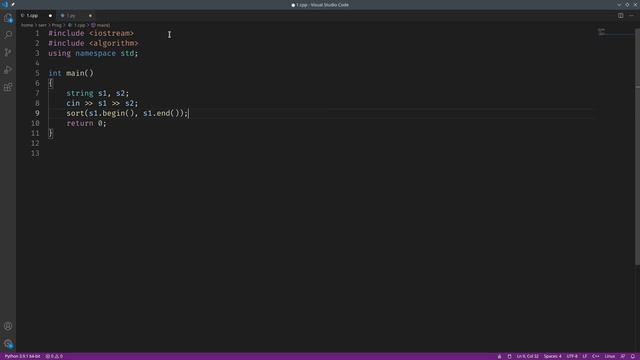The image size is (640, 360).
Task: Change end of line sequence LF
Action: click(584, 356)
